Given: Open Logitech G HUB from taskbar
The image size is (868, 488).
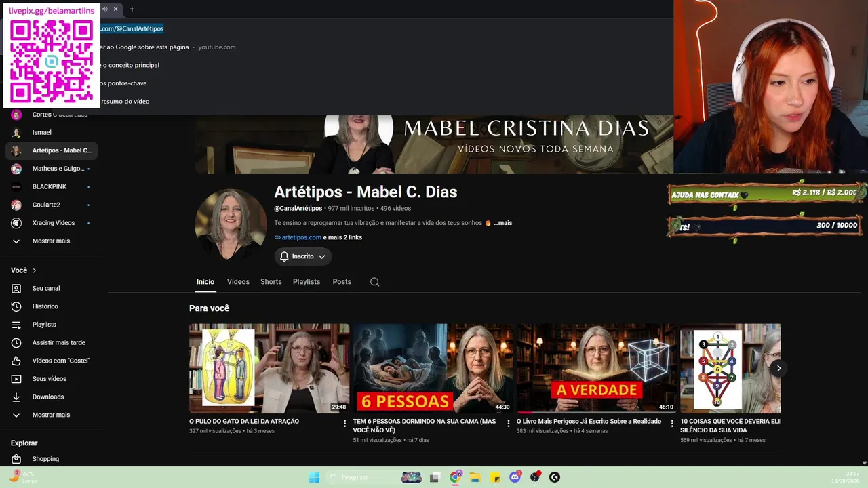Looking at the screenshot, I should click(x=555, y=477).
